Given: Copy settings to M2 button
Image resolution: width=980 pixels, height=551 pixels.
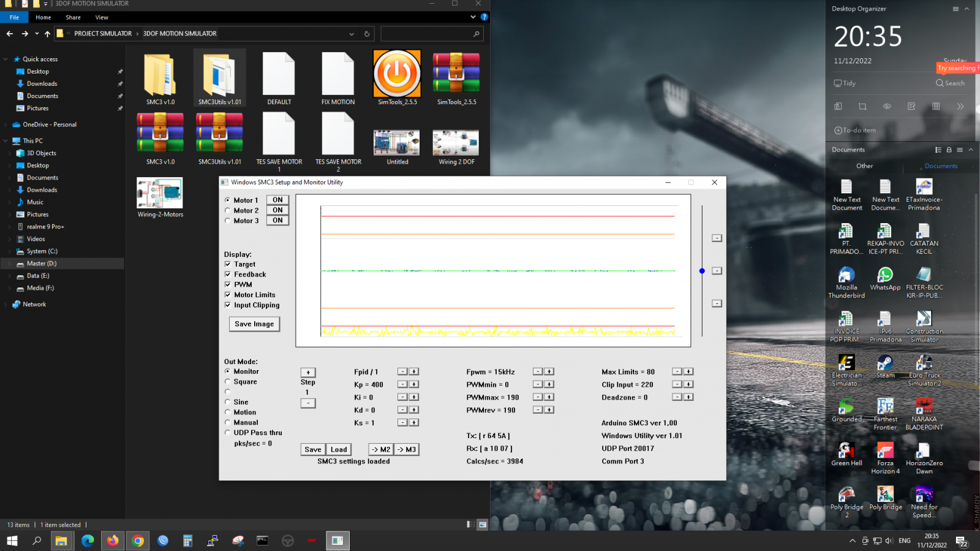Looking at the screenshot, I should pyautogui.click(x=380, y=449).
